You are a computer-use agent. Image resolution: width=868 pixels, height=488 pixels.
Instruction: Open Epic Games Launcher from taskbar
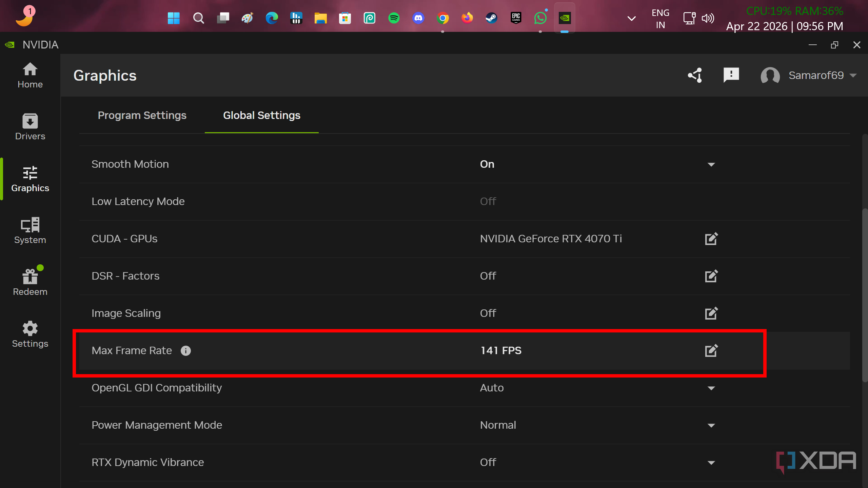[x=516, y=18]
